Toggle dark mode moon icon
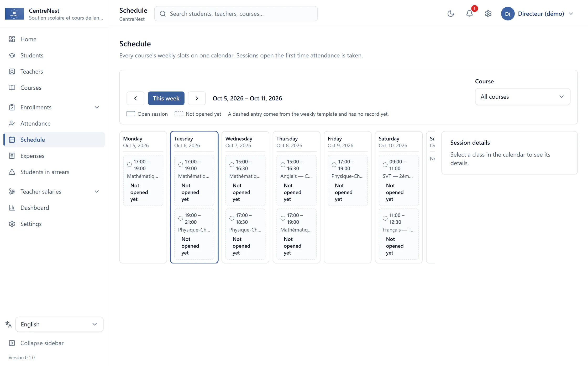588x366 pixels. click(451, 14)
